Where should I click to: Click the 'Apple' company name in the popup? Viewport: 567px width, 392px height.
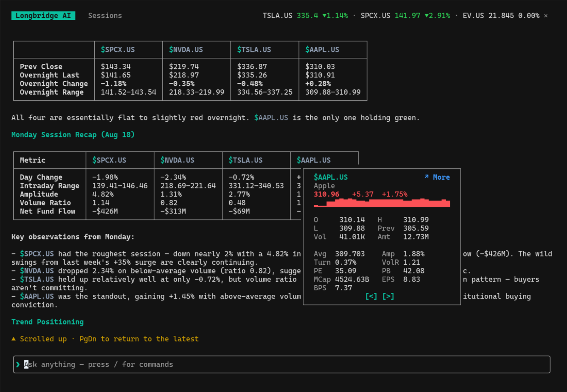click(324, 186)
